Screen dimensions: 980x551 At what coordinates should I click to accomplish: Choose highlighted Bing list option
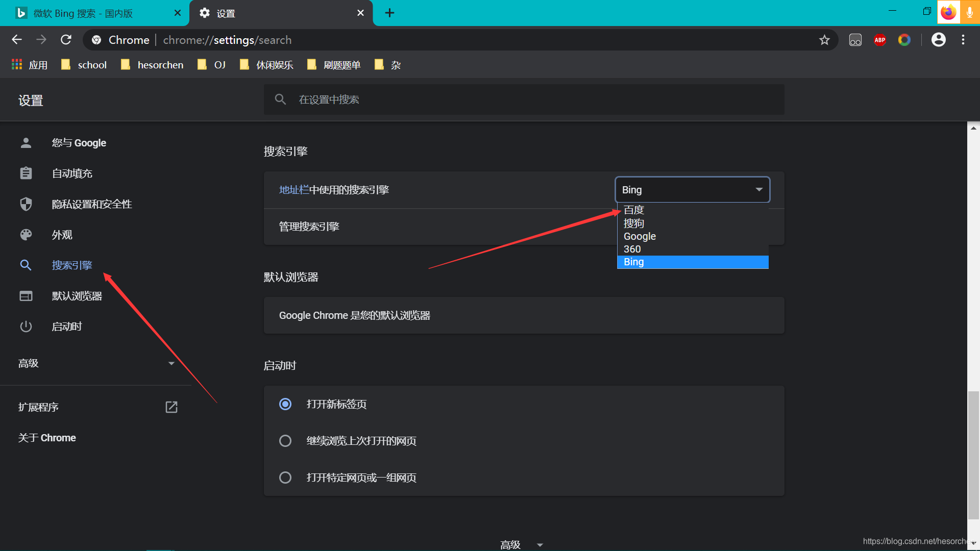pyautogui.click(x=693, y=262)
